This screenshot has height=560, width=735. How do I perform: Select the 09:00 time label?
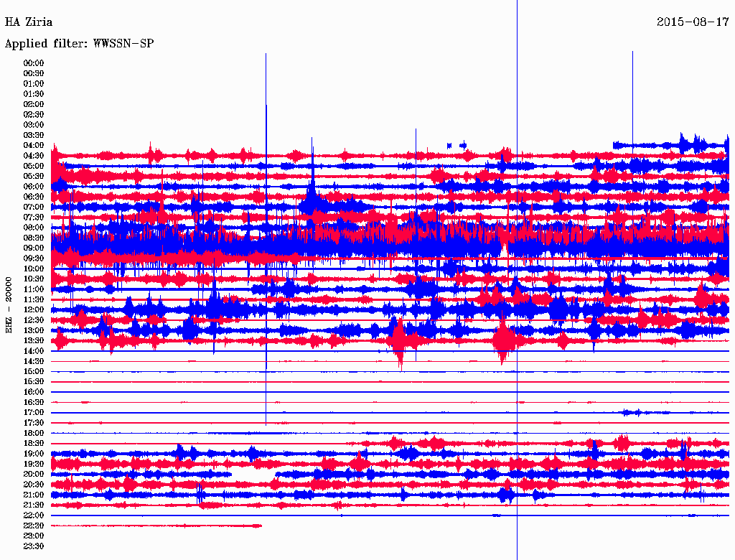tap(34, 248)
